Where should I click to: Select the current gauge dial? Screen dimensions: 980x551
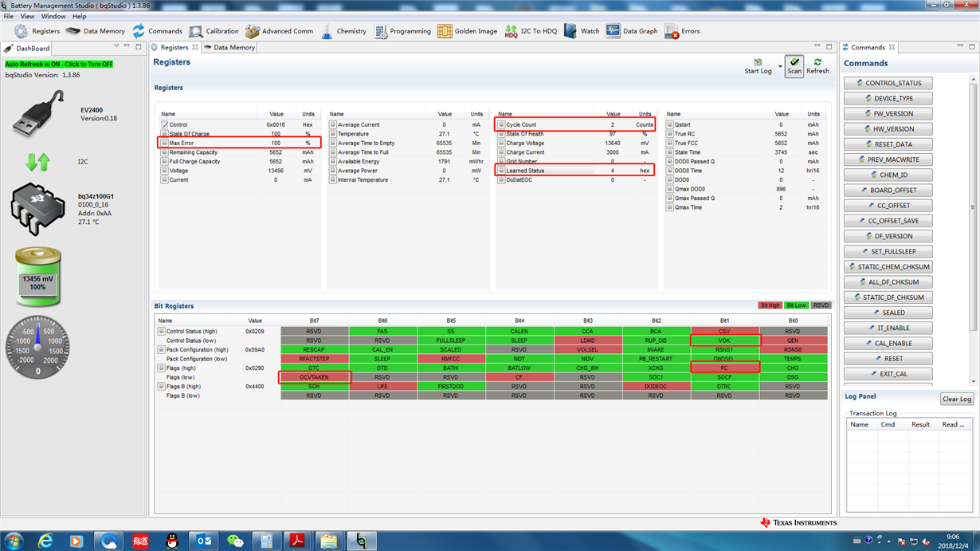click(37, 347)
